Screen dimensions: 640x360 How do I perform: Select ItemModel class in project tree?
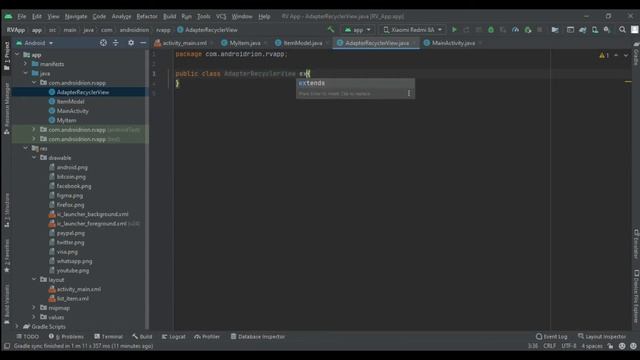[x=71, y=102]
